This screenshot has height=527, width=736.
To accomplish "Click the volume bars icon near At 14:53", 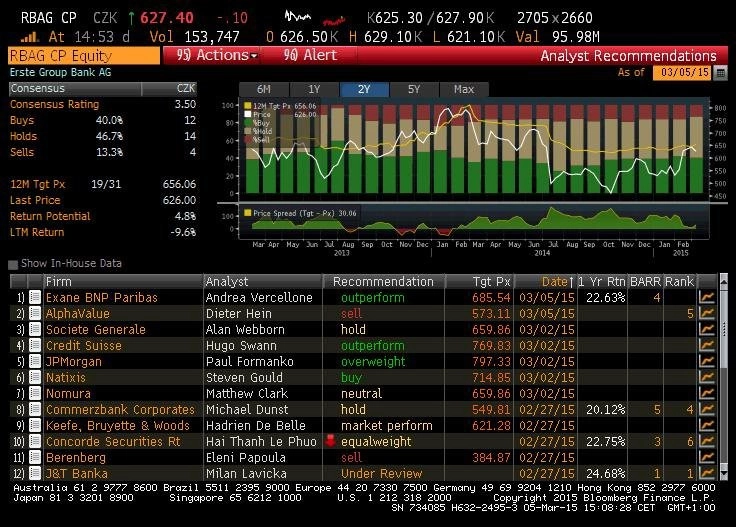I will 30,37.
